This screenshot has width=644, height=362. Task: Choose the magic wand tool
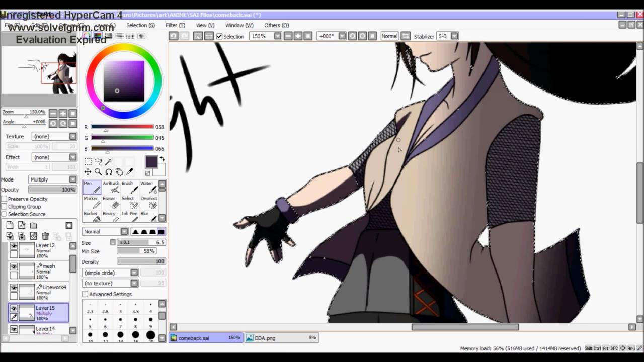click(x=109, y=161)
